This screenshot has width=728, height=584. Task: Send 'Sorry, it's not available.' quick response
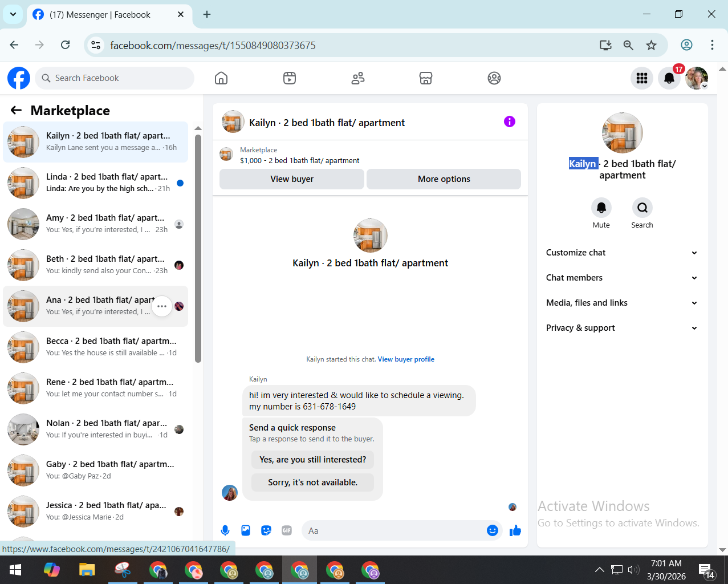(x=312, y=482)
